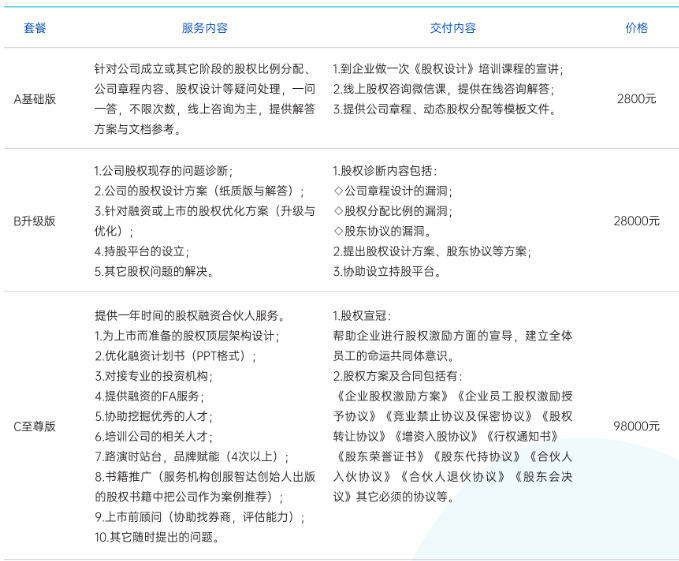Image resolution: width=679 pixels, height=561 pixels.
Task: Click the C至尊版 package label
Action: click(35, 426)
